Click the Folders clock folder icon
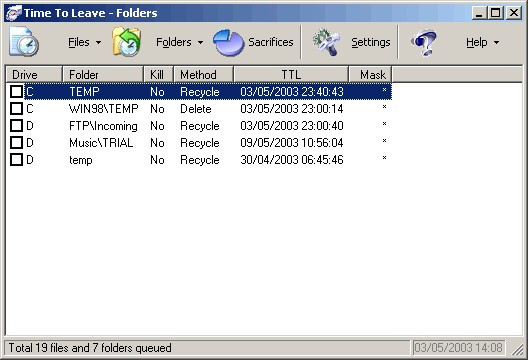Screen dimensions: 528x360 click(127, 42)
